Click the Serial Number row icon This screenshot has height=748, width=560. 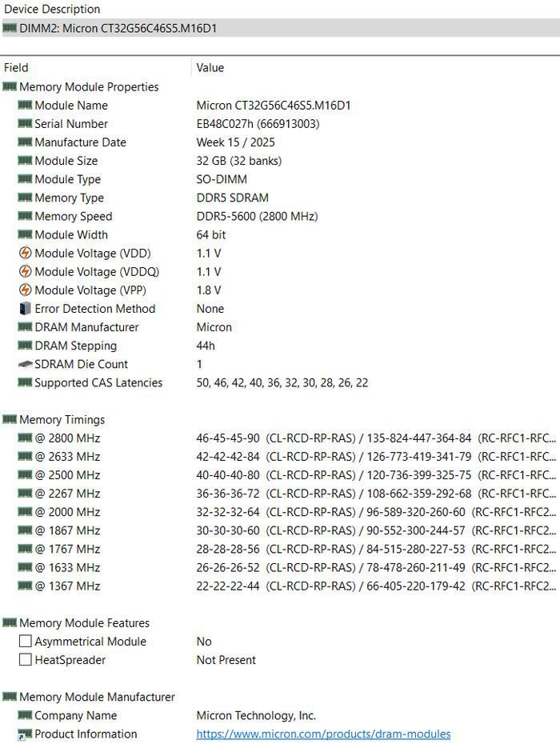point(25,124)
